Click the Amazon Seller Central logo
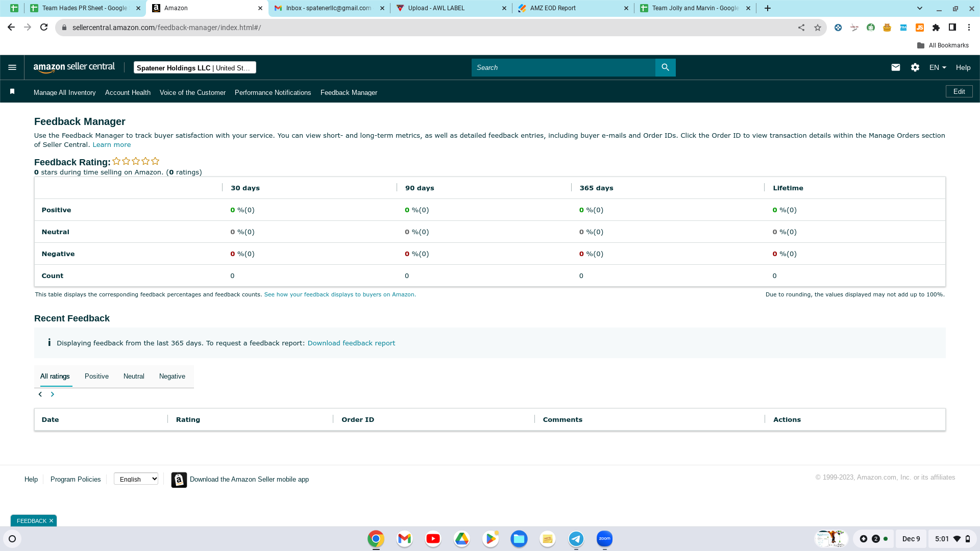This screenshot has width=980, height=551. pyautogui.click(x=74, y=67)
